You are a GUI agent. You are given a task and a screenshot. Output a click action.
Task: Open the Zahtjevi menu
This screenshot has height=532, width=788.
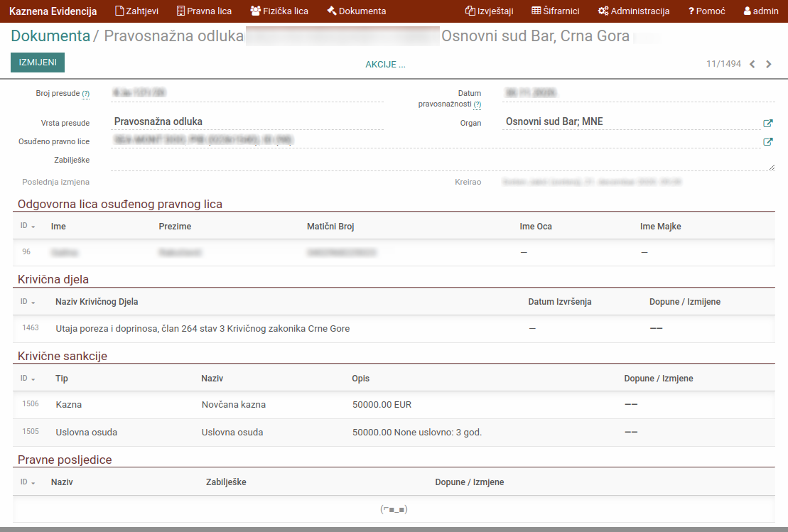(x=136, y=11)
